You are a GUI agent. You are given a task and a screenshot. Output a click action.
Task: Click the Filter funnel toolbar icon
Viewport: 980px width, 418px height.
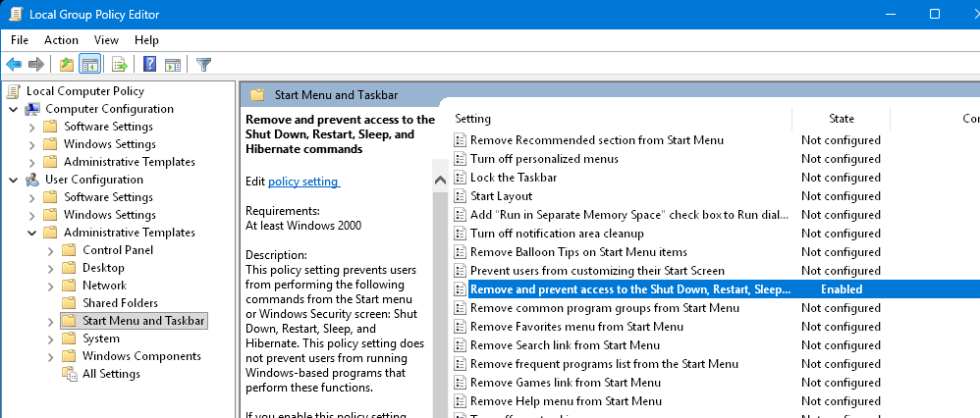tap(203, 65)
